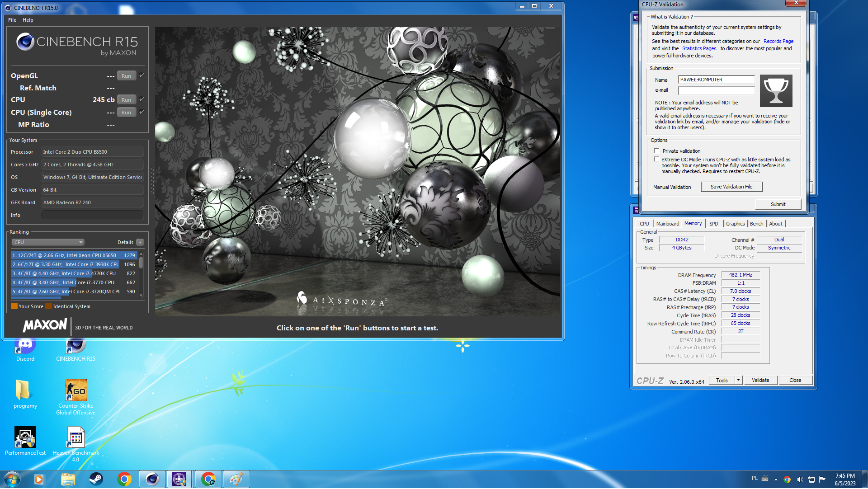Click the e-mail input field
The height and width of the screenshot is (489, 868).
716,90
